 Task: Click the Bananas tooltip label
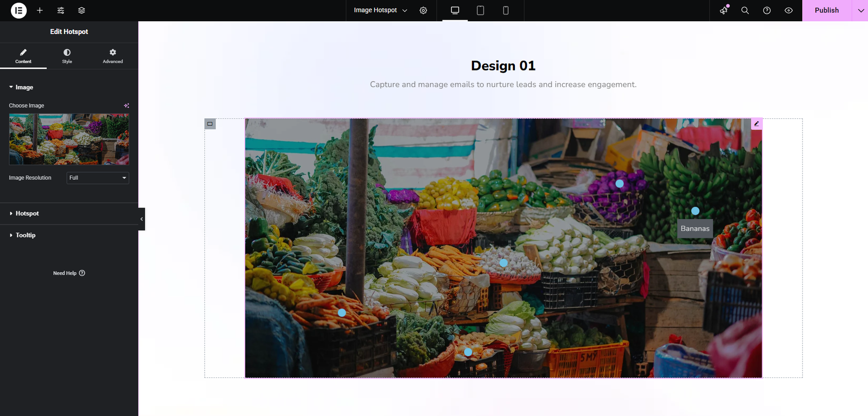click(695, 229)
